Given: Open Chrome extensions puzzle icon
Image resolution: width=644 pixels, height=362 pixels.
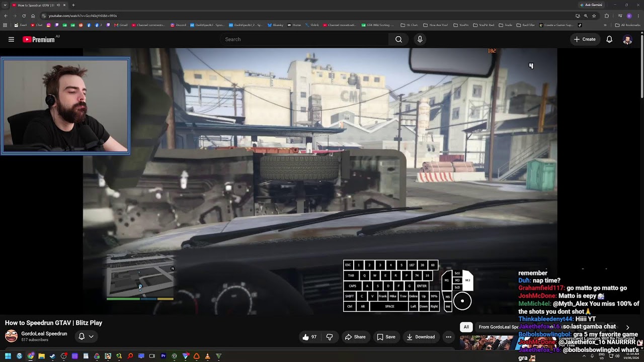Looking at the screenshot, I should coord(606,16).
